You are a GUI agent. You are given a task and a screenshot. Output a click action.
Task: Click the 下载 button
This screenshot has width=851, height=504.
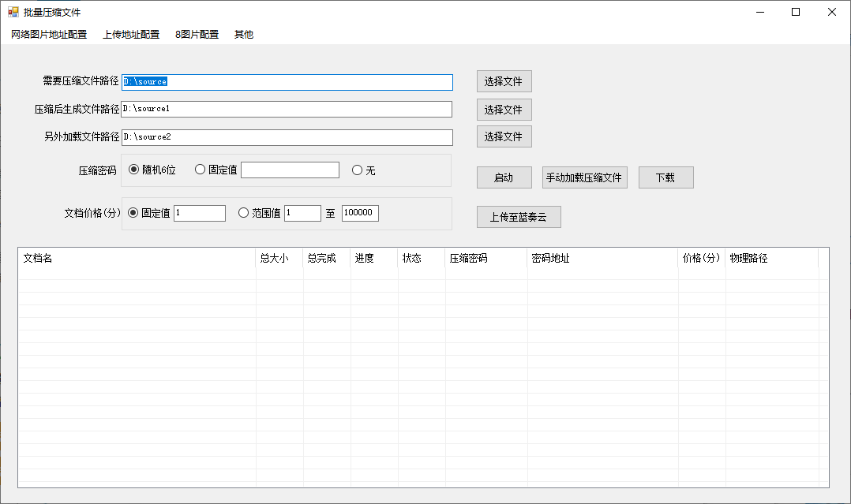tap(666, 177)
